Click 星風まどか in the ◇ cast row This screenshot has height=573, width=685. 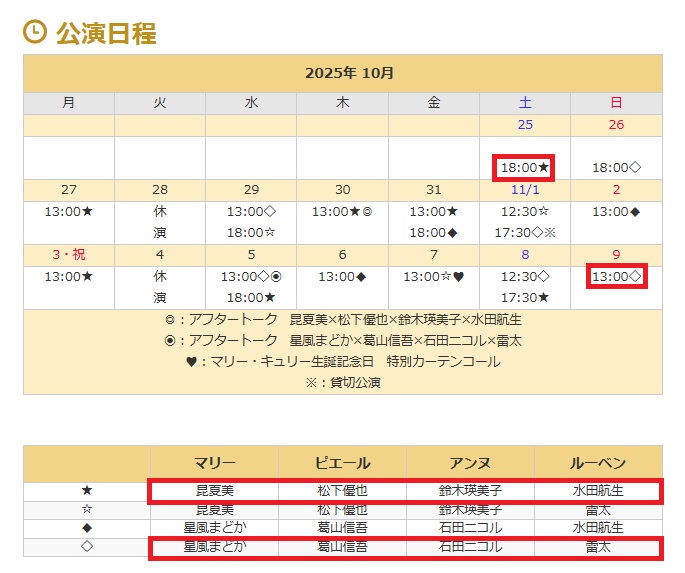(215, 546)
